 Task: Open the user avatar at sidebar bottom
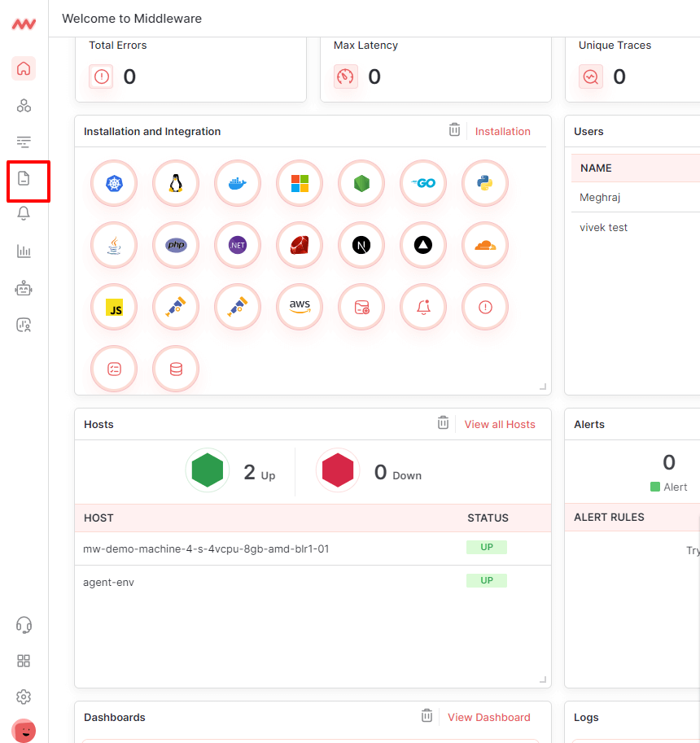click(24, 731)
